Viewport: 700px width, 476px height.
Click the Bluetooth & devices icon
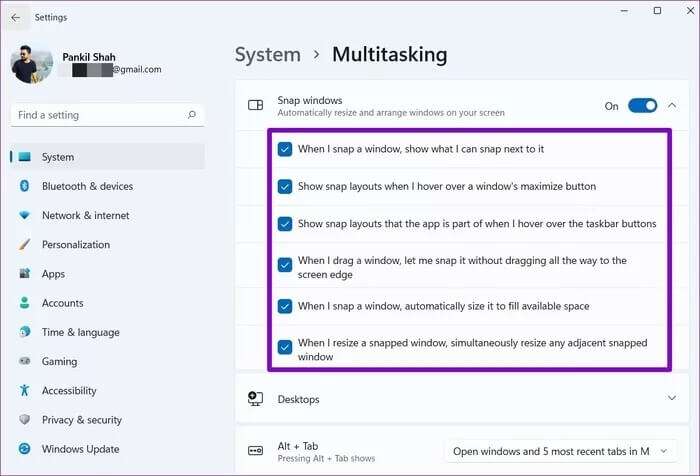click(x=24, y=186)
